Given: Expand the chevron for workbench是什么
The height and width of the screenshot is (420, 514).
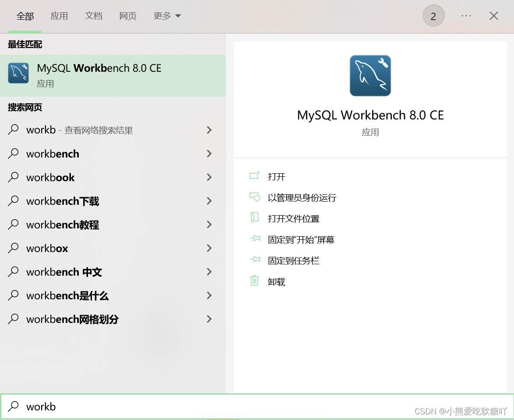Looking at the screenshot, I should [209, 295].
